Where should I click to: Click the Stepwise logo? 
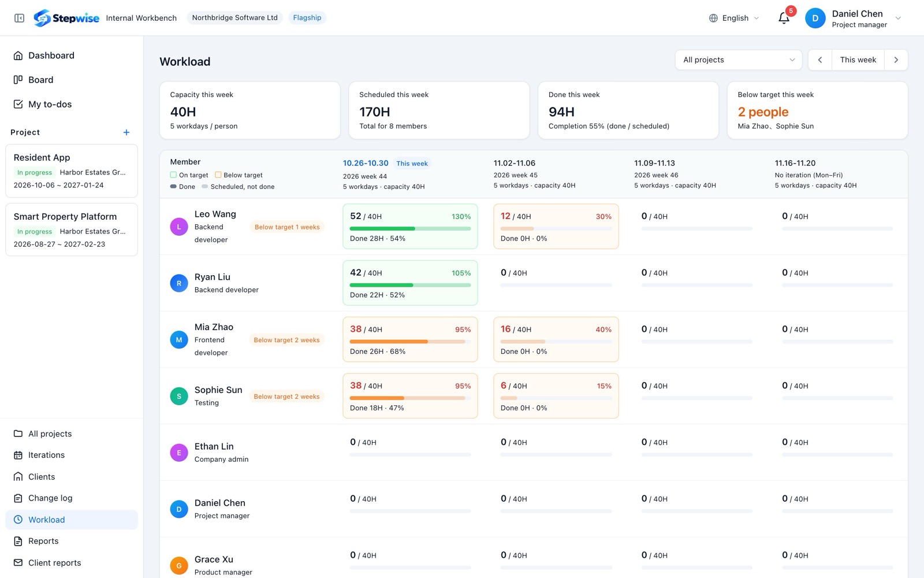66,18
